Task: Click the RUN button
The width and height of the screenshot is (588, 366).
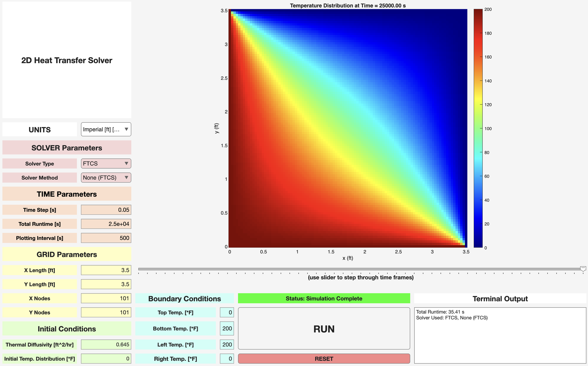Action: (x=324, y=328)
